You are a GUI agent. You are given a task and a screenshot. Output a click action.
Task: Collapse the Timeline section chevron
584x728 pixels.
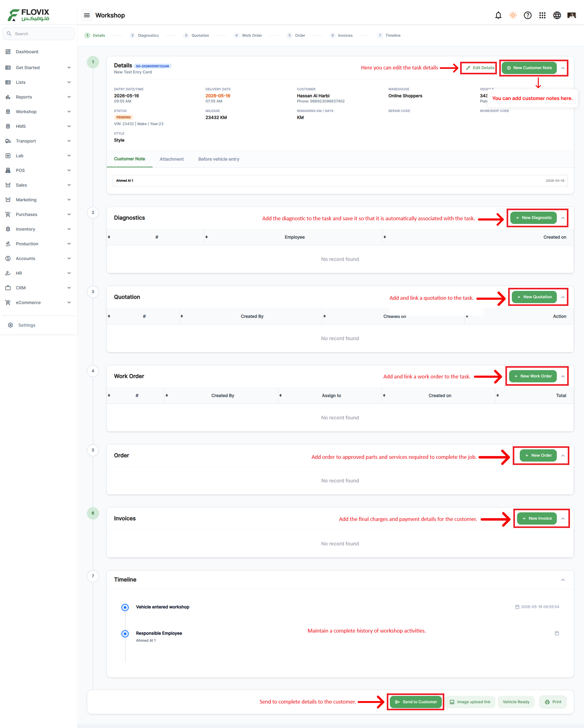(563, 580)
